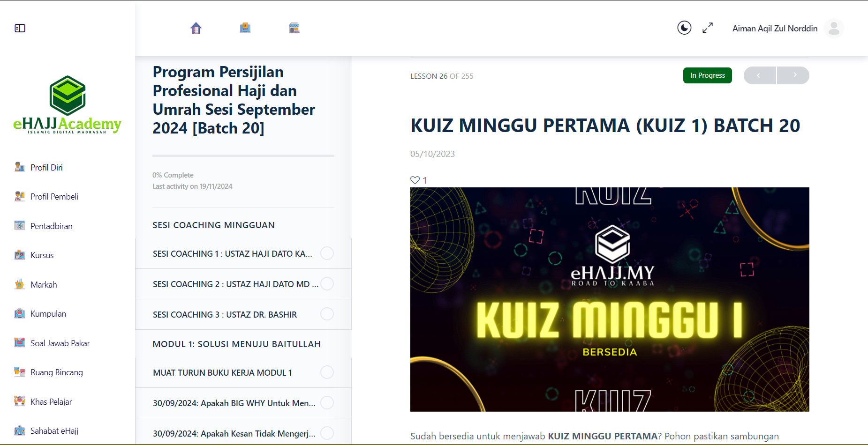The height and width of the screenshot is (445, 868).
Task: Go to Pentadbiran menu item
Action: (x=52, y=226)
